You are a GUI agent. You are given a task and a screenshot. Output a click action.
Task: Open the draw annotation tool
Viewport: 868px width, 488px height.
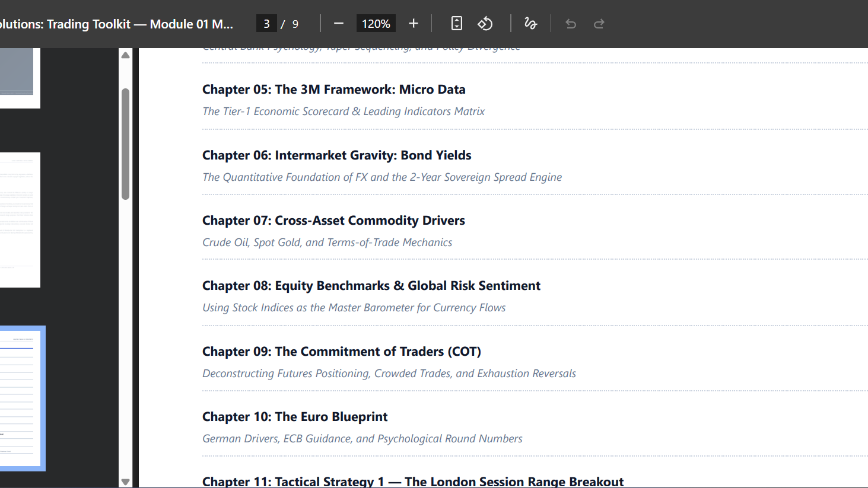click(530, 24)
